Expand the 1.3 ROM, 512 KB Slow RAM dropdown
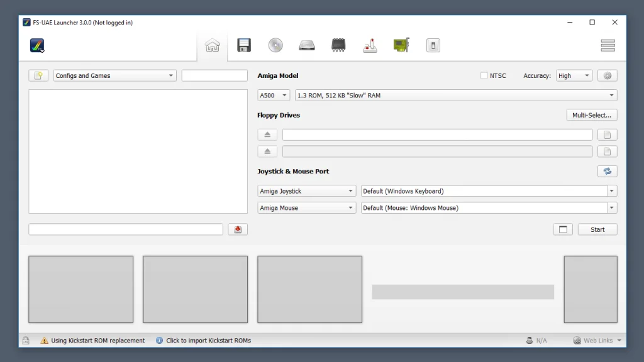The height and width of the screenshot is (362, 644). click(456, 96)
